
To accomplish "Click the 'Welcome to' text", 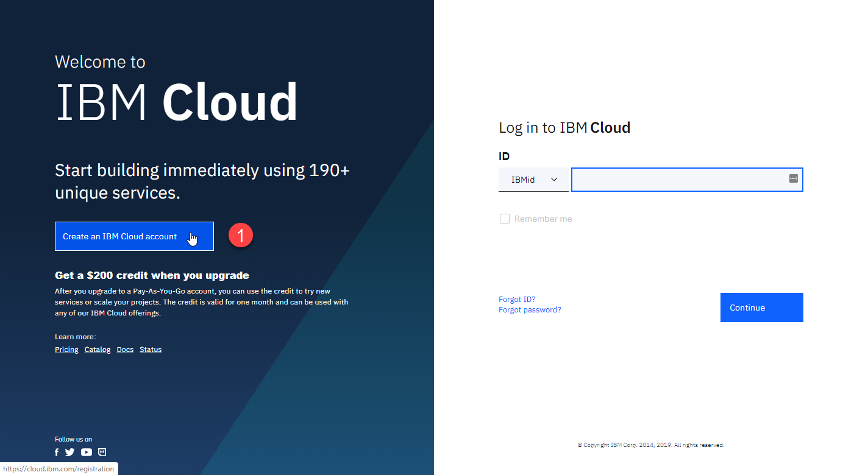I will (100, 62).
